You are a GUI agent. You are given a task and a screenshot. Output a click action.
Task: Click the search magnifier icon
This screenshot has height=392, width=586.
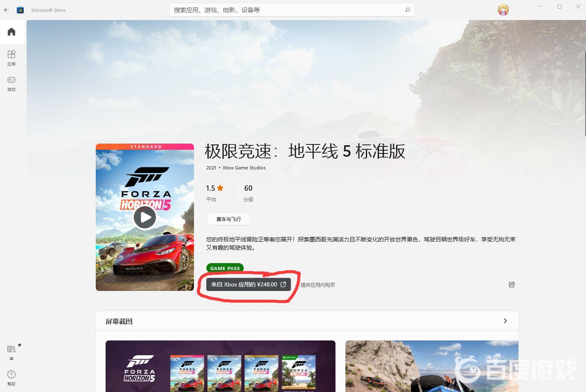point(407,10)
